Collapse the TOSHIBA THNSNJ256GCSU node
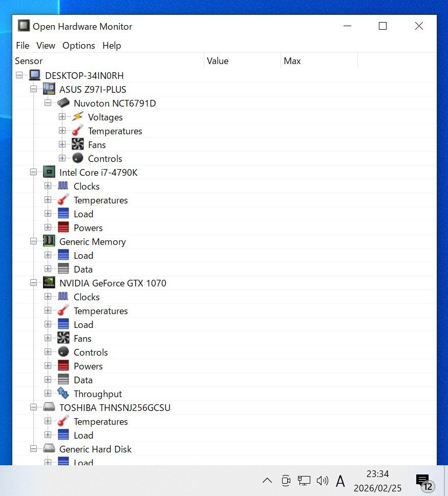 pos(33,407)
